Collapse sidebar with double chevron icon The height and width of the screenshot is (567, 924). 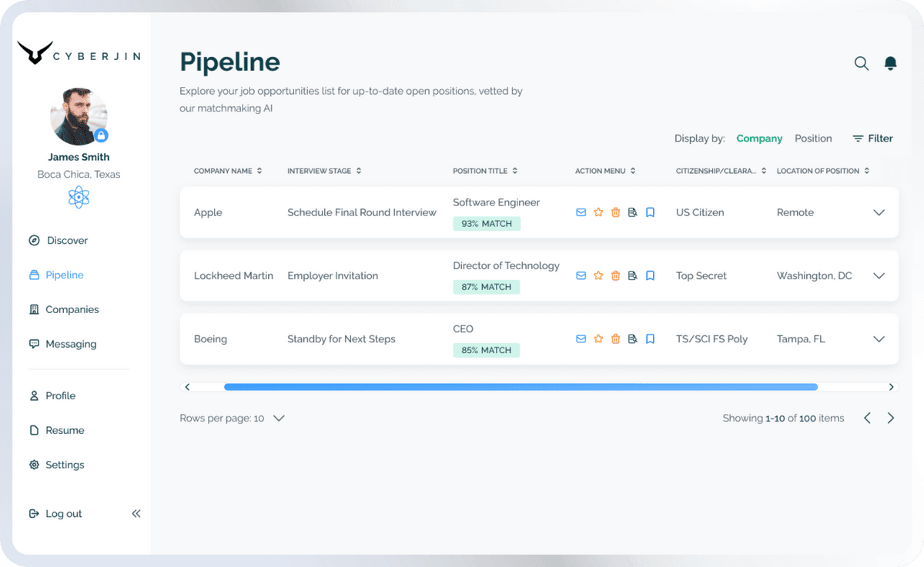pos(136,513)
